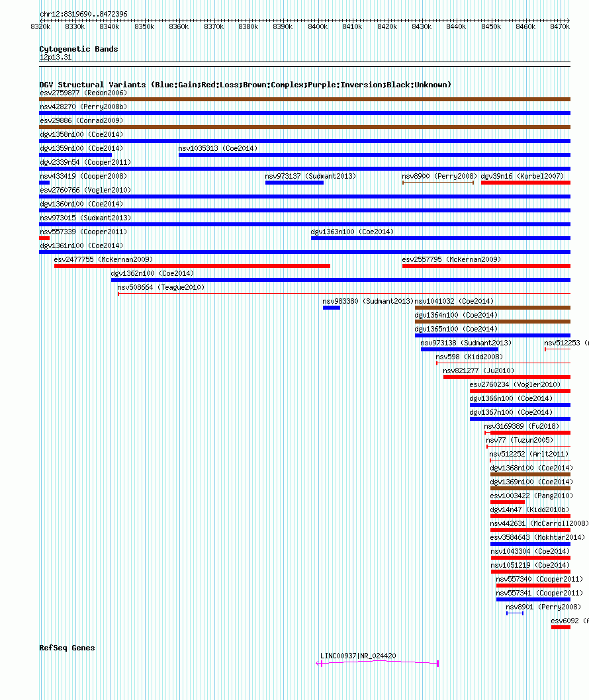Image resolution: width=589 pixels, height=700 pixels.
Task: Click nsv973137 (Sudmant2013) blue bar
Action: coord(294,183)
